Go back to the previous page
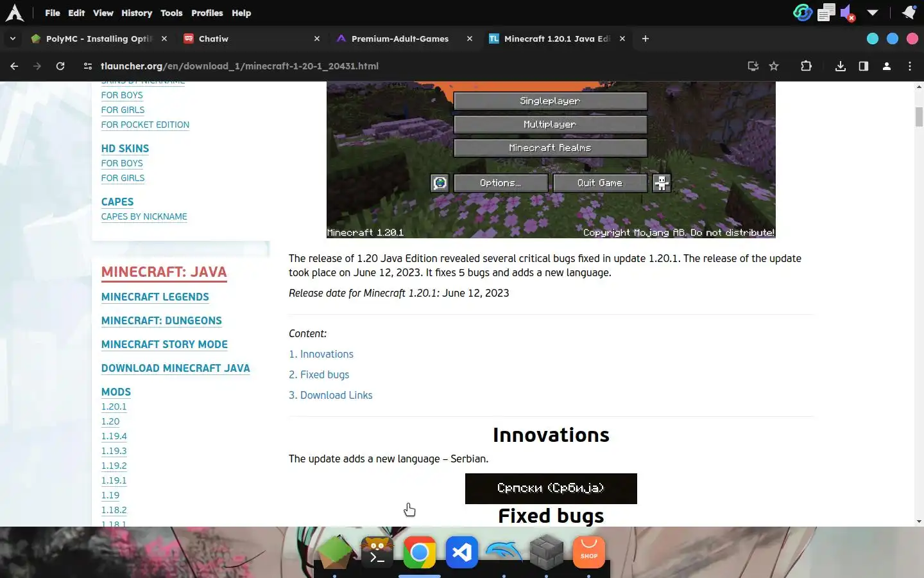 [x=14, y=66]
